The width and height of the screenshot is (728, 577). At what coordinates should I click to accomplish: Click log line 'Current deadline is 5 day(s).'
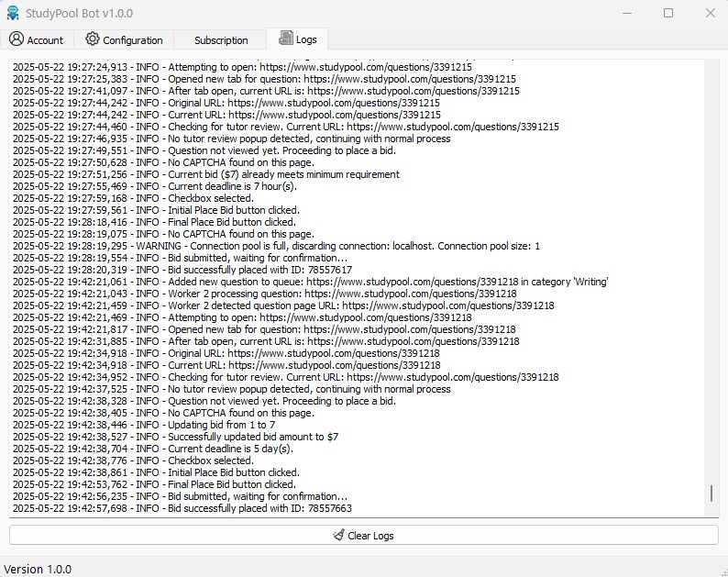coord(153,449)
